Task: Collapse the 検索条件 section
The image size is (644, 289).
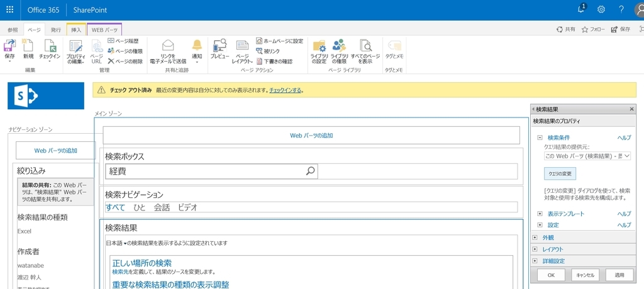Action: pyautogui.click(x=540, y=138)
